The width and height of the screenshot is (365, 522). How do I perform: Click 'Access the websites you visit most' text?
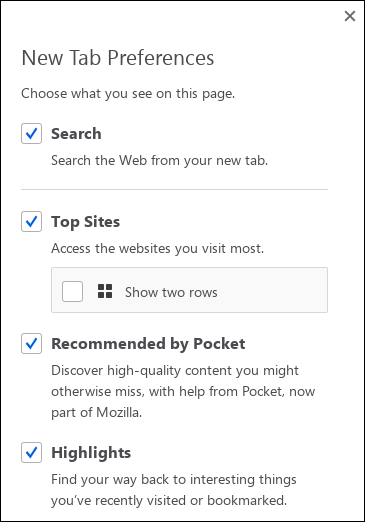coord(157,248)
